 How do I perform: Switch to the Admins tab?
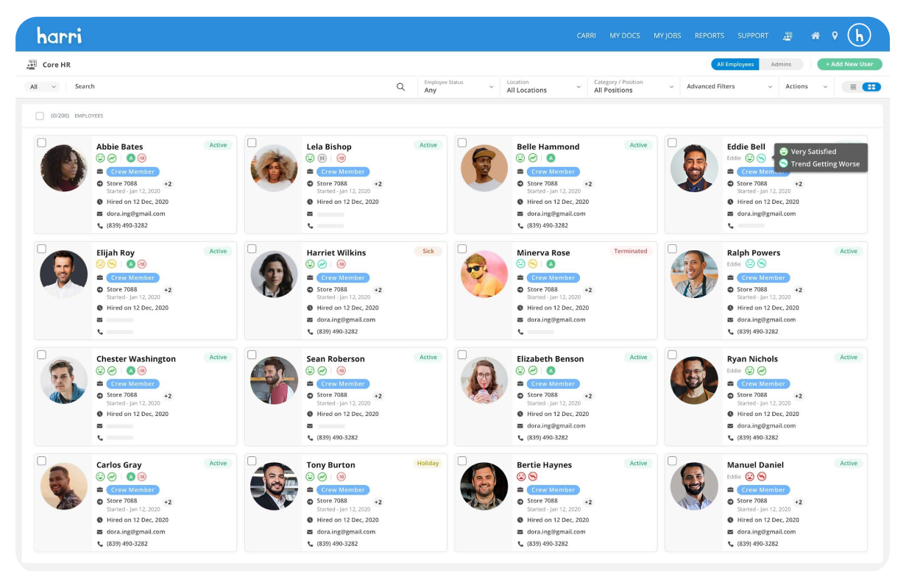pyautogui.click(x=781, y=64)
